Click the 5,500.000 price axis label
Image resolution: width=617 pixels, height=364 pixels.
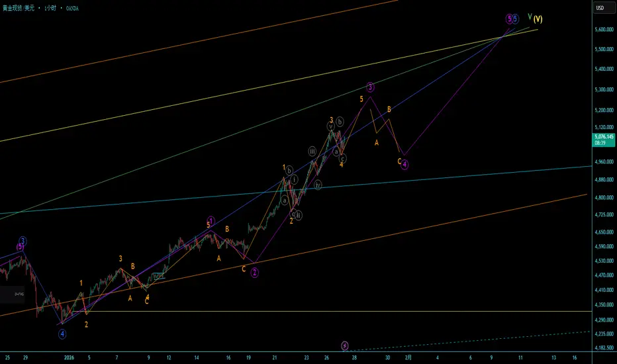pyautogui.click(x=604, y=49)
